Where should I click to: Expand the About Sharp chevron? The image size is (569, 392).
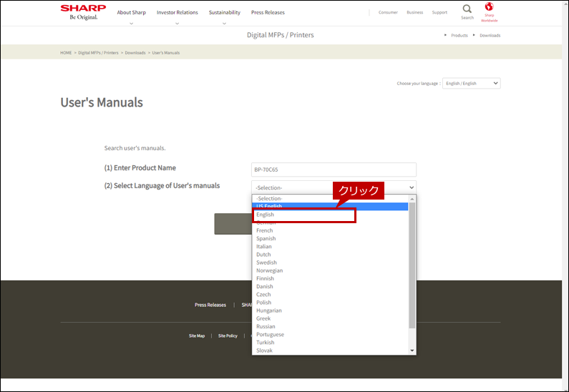(x=132, y=24)
